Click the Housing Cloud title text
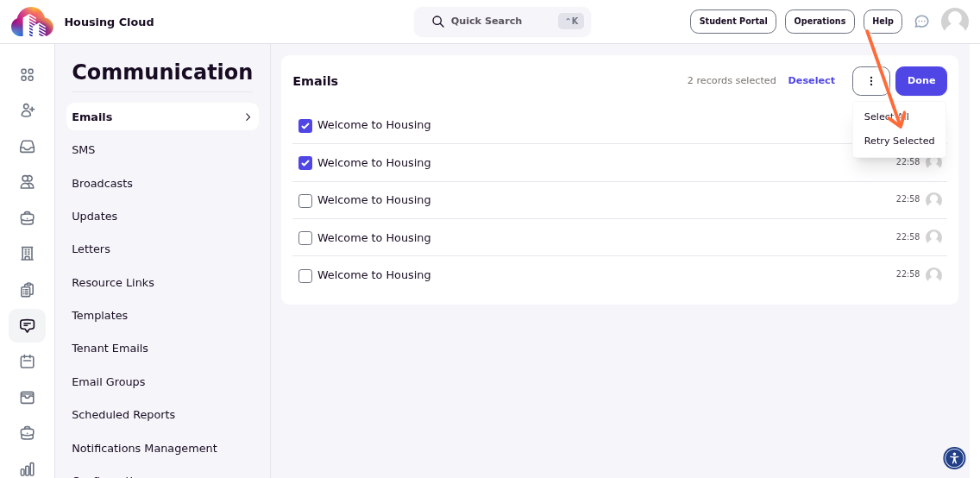This screenshot has width=980, height=478. coord(109,22)
